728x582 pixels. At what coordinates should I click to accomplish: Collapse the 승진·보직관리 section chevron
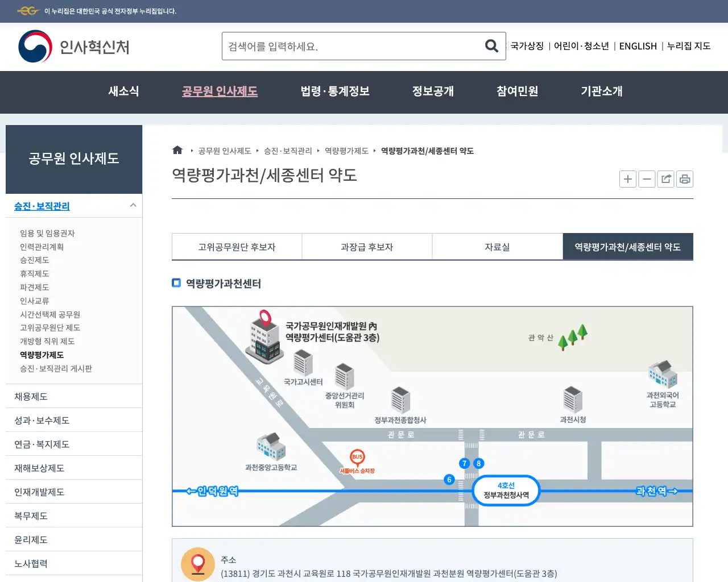pos(133,205)
